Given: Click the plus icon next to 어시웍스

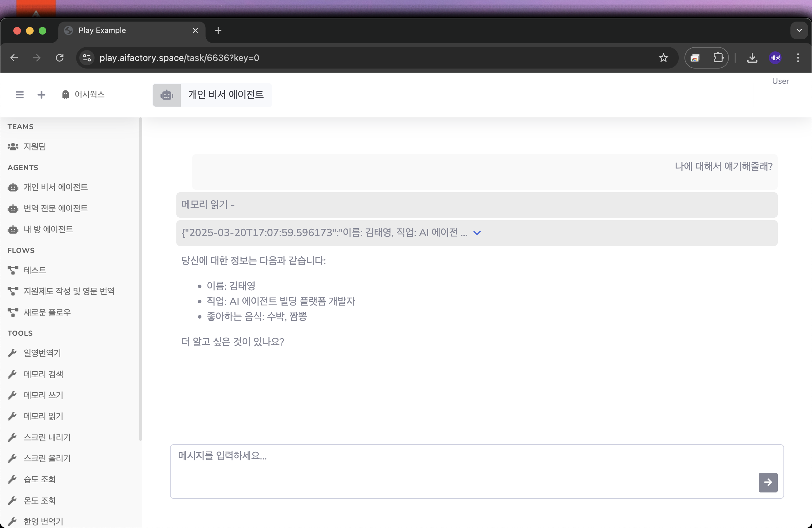Looking at the screenshot, I should click(x=41, y=95).
